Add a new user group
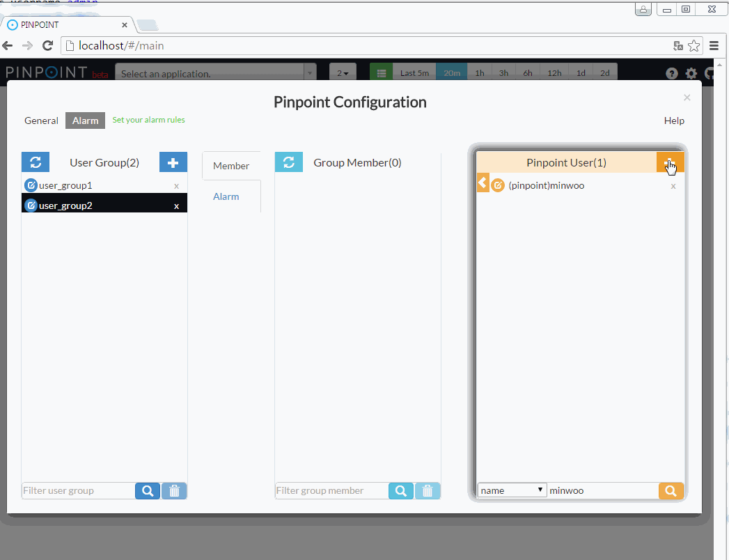Screen dimensions: 729x560 point(173,162)
